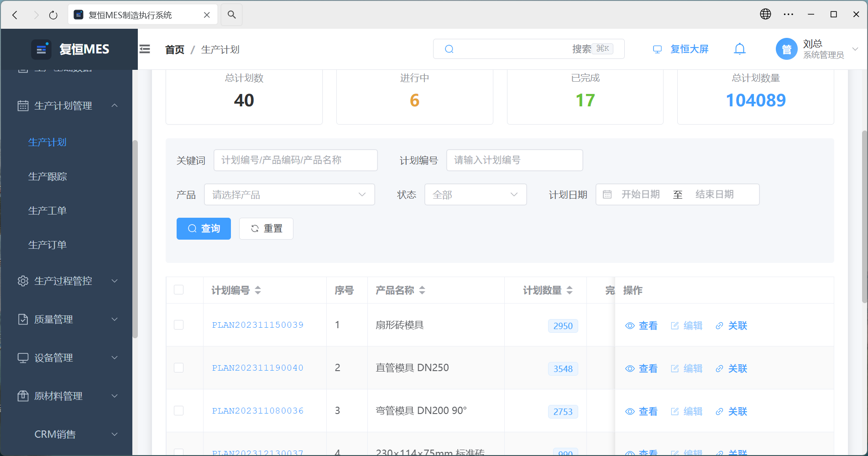View the 扇形砖模具 row with 查看
This screenshot has height=456, width=868.
click(641, 325)
